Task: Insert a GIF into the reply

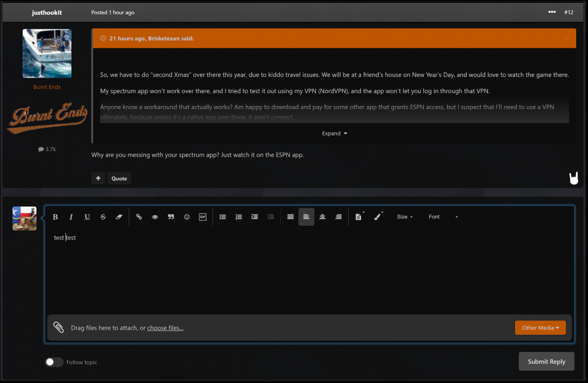Action: [203, 217]
